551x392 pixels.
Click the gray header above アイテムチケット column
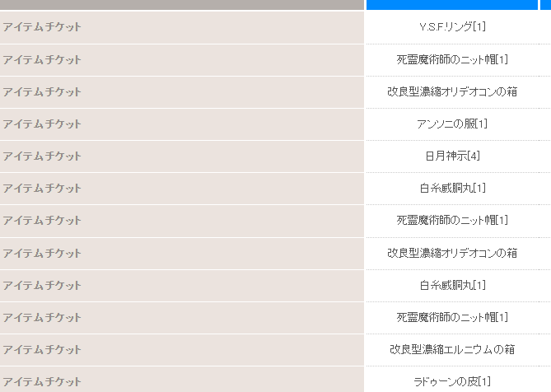(182, 5)
